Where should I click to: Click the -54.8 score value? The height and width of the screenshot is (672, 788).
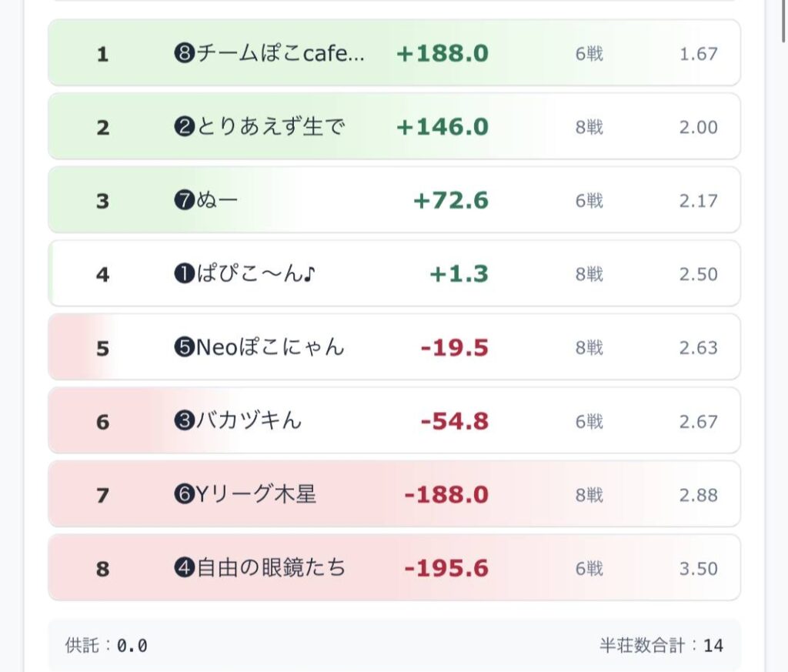(x=455, y=421)
